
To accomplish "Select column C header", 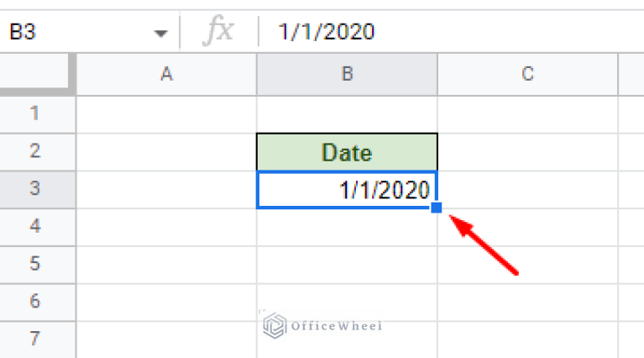I will pyautogui.click(x=527, y=74).
